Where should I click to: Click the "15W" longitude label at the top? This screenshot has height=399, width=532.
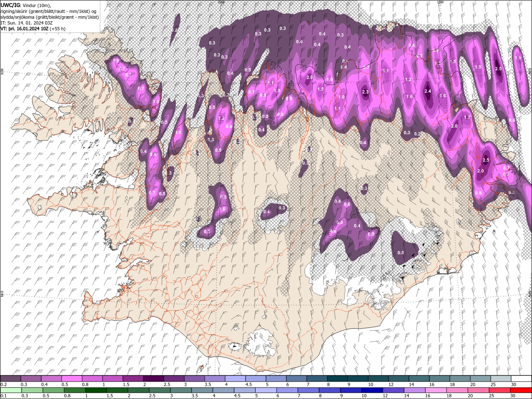[440, 2]
